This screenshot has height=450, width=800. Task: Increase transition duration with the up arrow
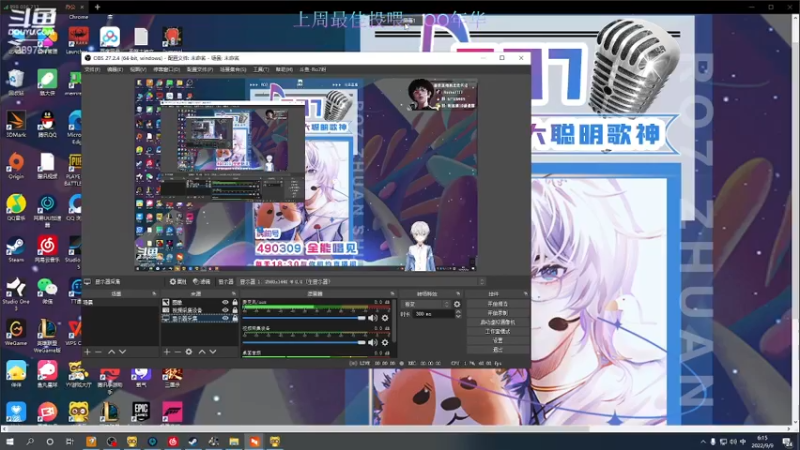458,312
